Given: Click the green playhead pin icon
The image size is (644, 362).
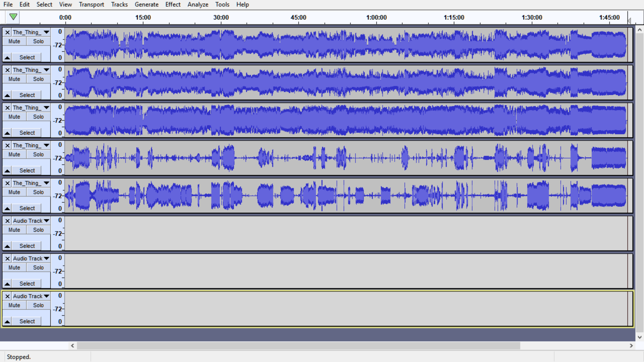Looking at the screenshot, I should pyautogui.click(x=13, y=17).
